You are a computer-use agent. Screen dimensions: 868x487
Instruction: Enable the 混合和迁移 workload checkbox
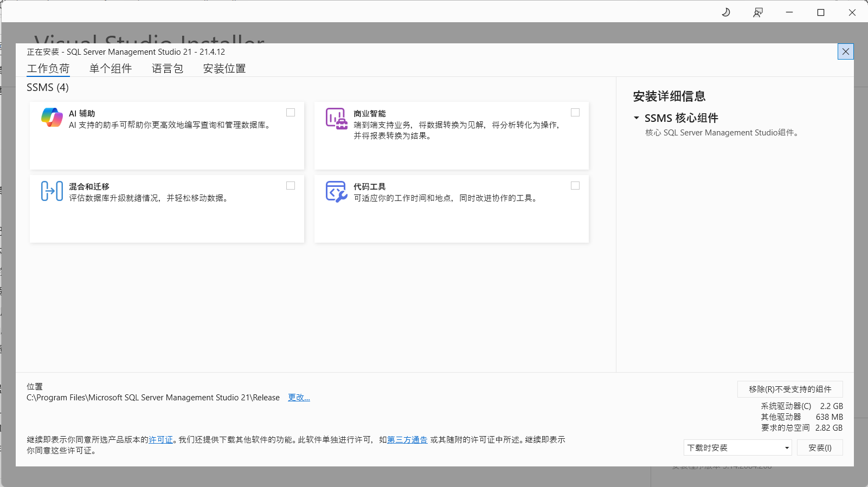point(291,186)
